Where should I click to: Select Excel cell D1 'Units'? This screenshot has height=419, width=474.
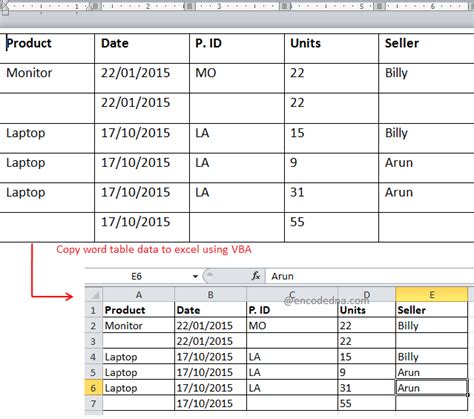click(x=367, y=310)
